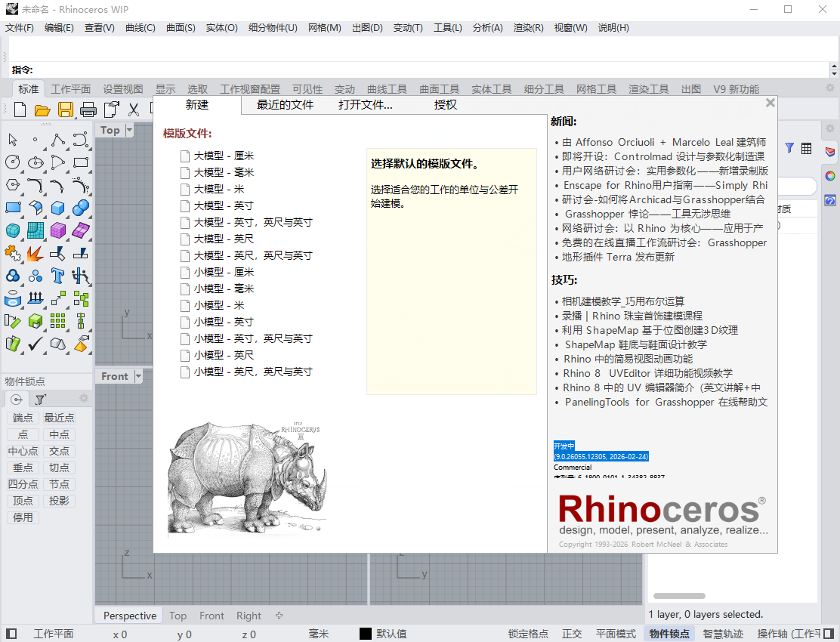Select the Polygon hexagon tool
Viewport: 840px width, 642px height.
click(13, 185)
